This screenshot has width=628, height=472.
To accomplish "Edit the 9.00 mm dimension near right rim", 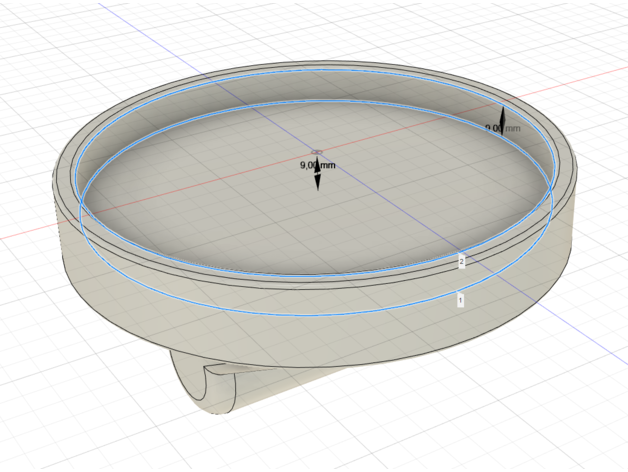I will (493, 128).
